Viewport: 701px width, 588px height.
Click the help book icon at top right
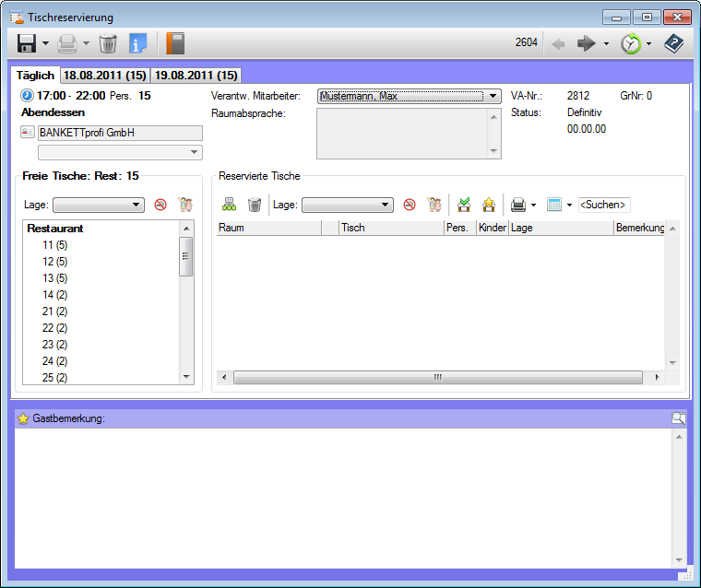(674, 43)
